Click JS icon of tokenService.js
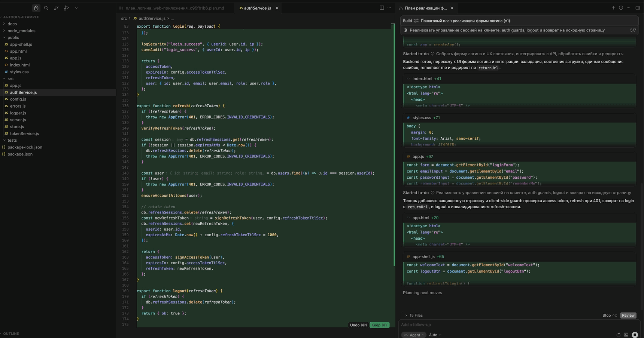This screenshot has width=644, height=338. point(6,133)
